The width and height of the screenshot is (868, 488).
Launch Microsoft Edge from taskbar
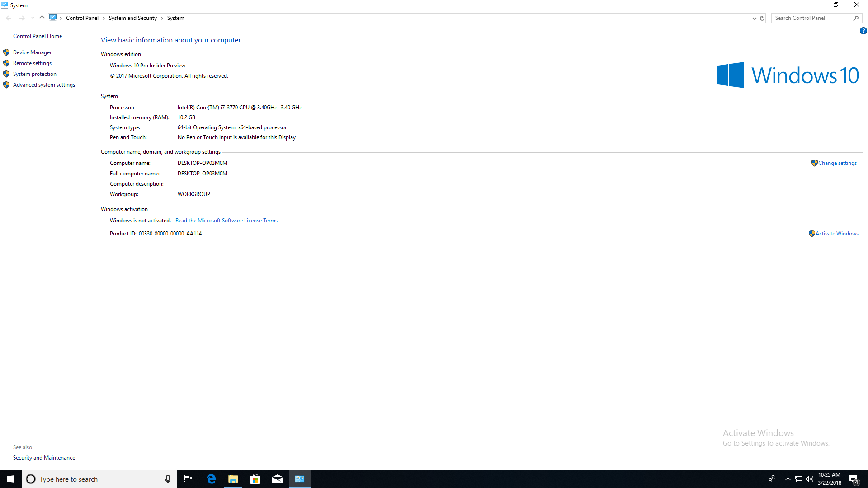click(x=211, y=479)
